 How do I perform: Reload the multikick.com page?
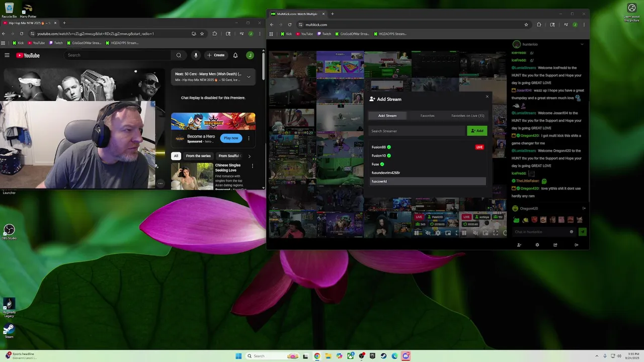tap(290, 25)
